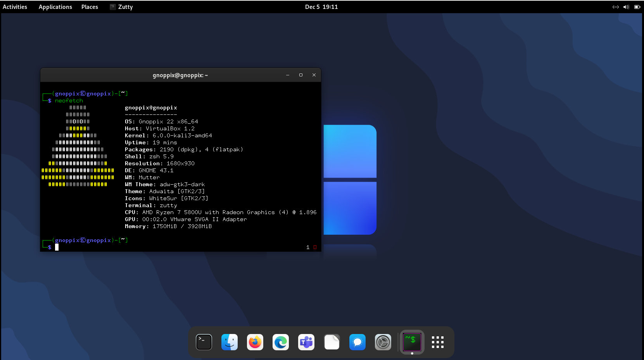Launch the dark terminal emulator icon

(204, 342)
